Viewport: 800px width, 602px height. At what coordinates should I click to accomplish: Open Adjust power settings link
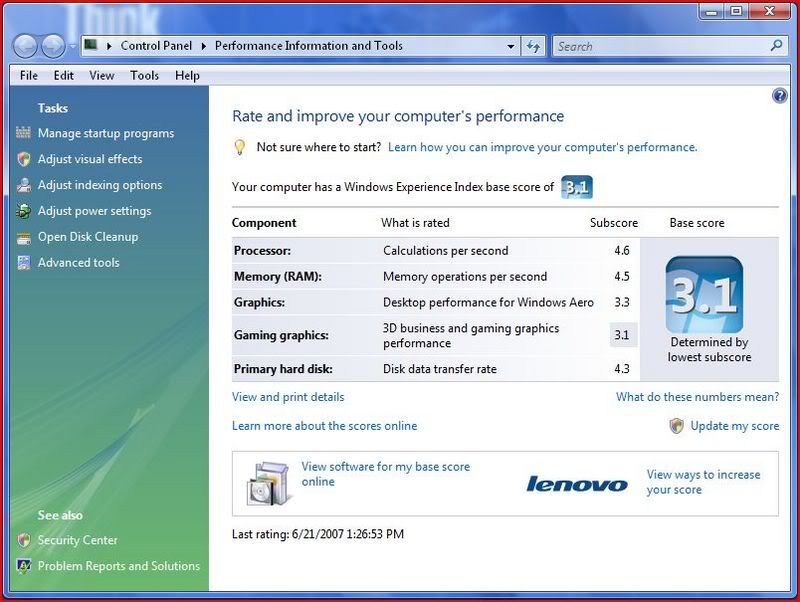pyautogui.click(x=94, y=211)
